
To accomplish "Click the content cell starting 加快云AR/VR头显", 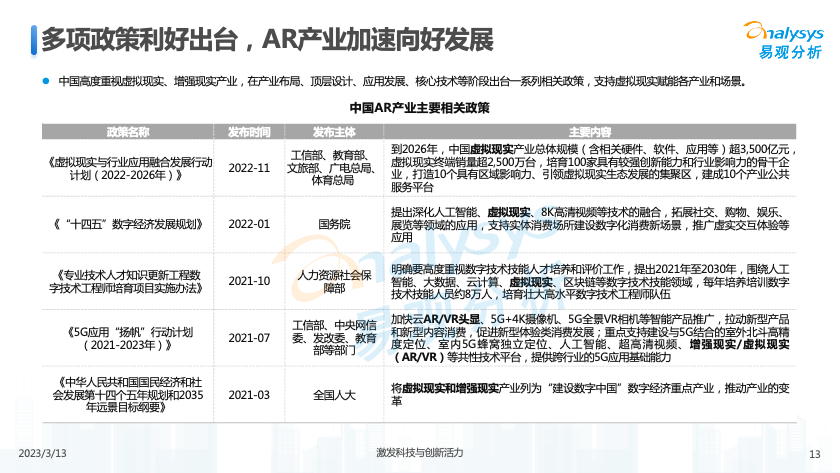I will click(x=590, y=338).
